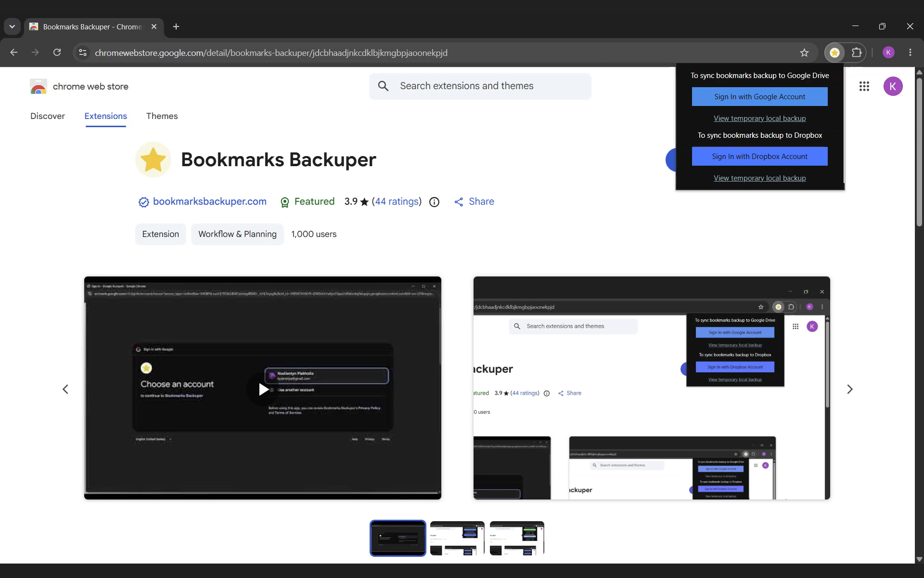Click the page vertical scrollbar thumb
Viewport: 924px width, 578px height.
coord(919,151)
